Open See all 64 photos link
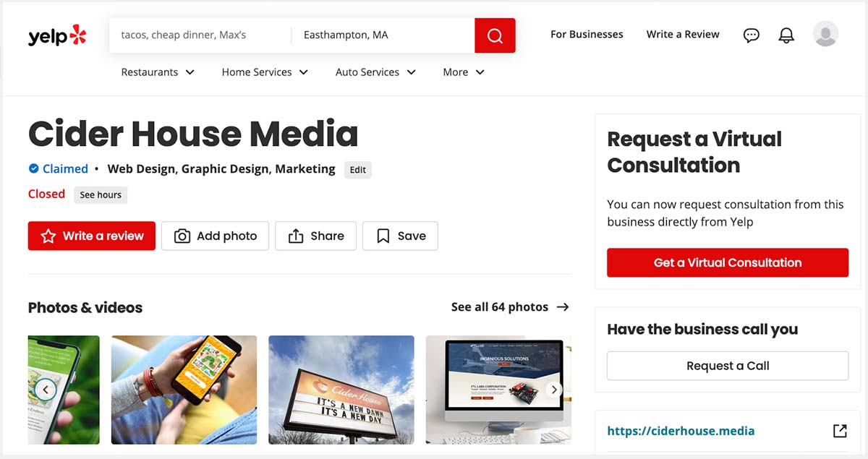This screenshot has height=459, width=868. [509, 307]
